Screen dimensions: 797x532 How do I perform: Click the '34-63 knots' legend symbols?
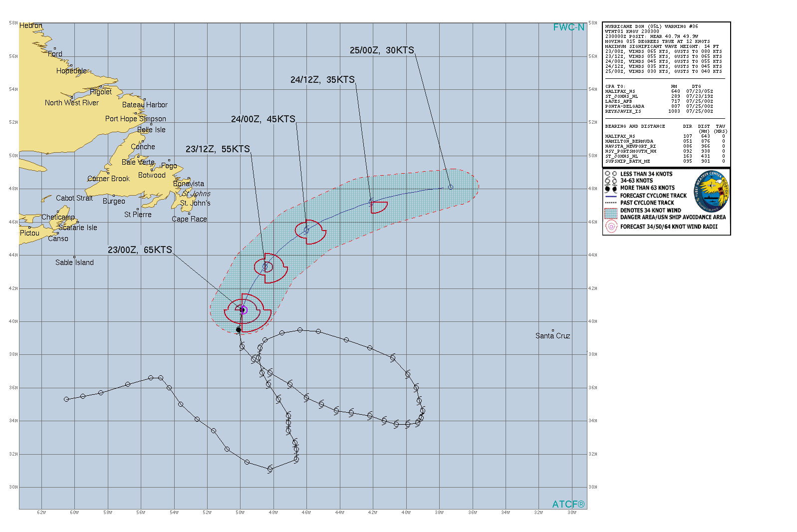(x=611, y=181)
